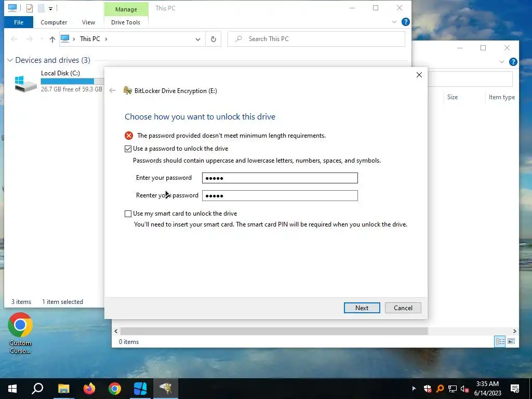
Task: Open the address bar history dropdown
Action: pyautogui.click(x=198, y=39)
